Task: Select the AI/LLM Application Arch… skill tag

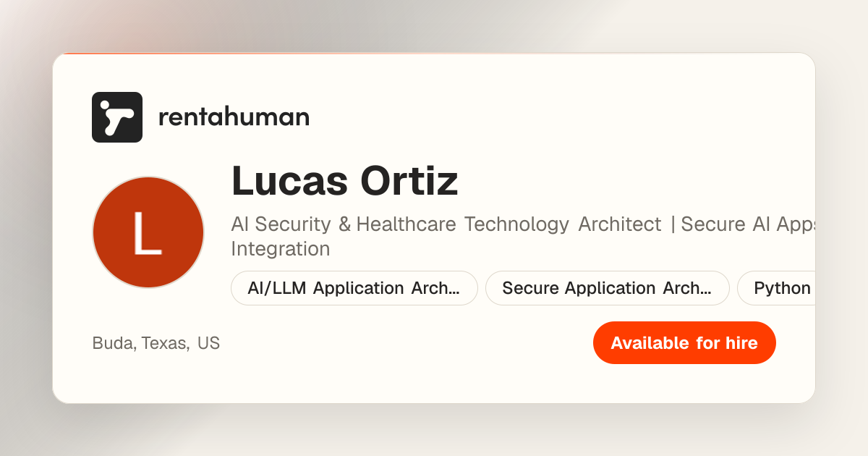Action: pos(354,288)
